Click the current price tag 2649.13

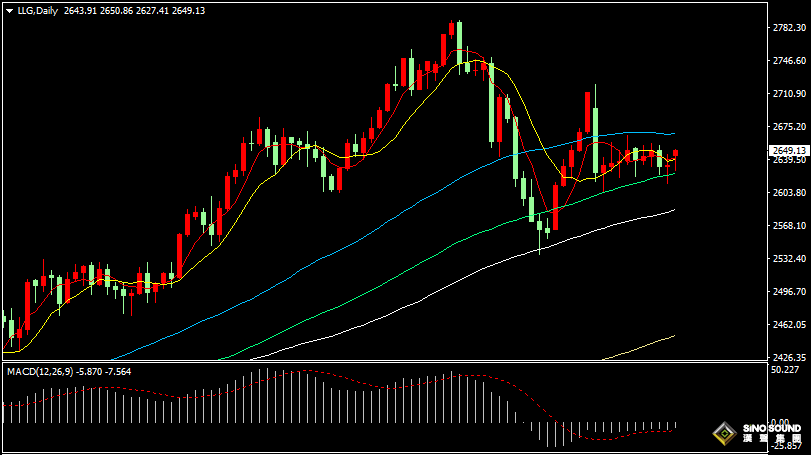(x=789, y=150)
